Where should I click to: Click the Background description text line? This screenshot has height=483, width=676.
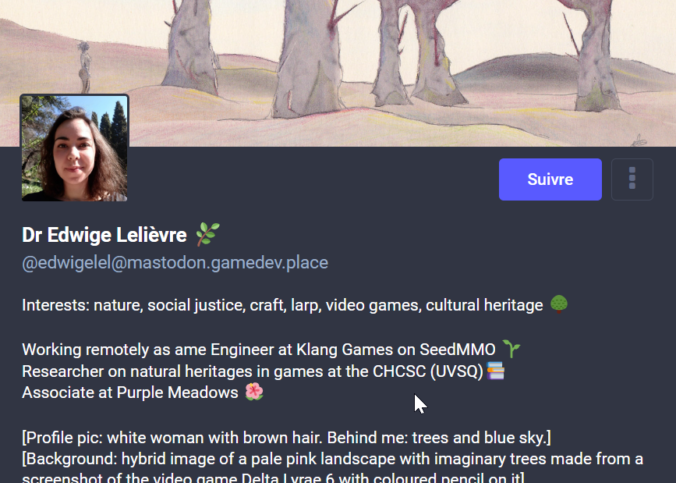point(332,459)
